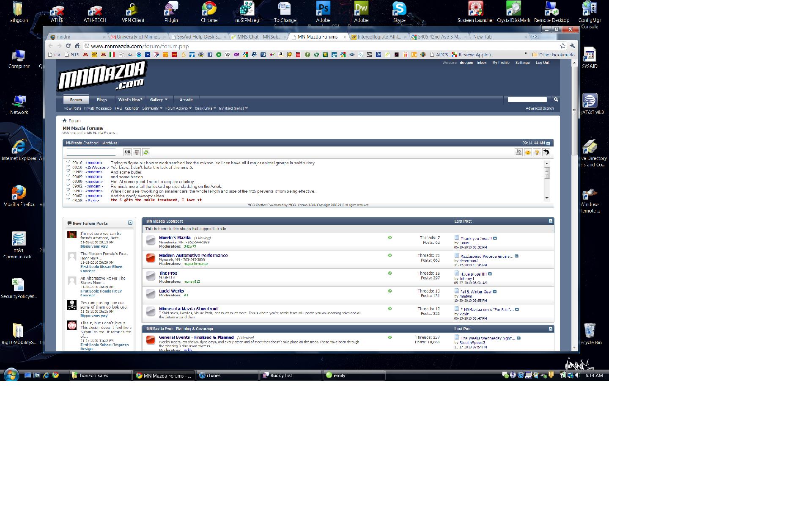Click the Modern Automotive Performance red forum icon
This screenshot has width=812, height=508.
coord(151,258)
